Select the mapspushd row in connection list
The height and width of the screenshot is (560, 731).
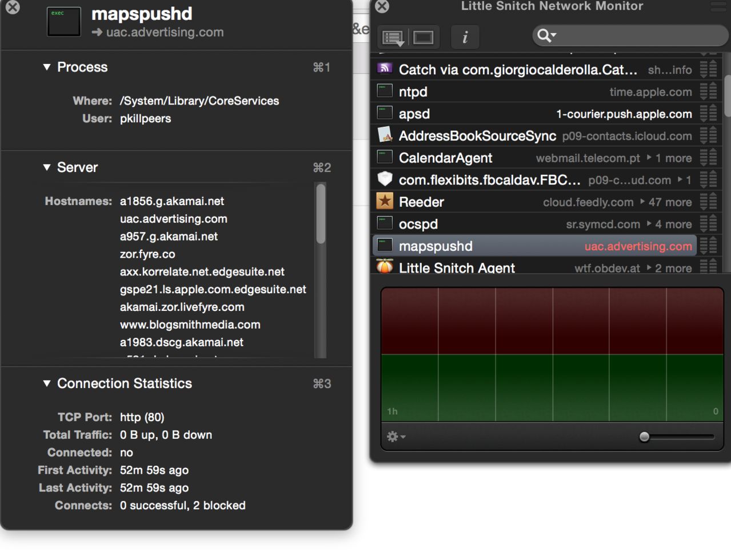[x=534, y=246]
